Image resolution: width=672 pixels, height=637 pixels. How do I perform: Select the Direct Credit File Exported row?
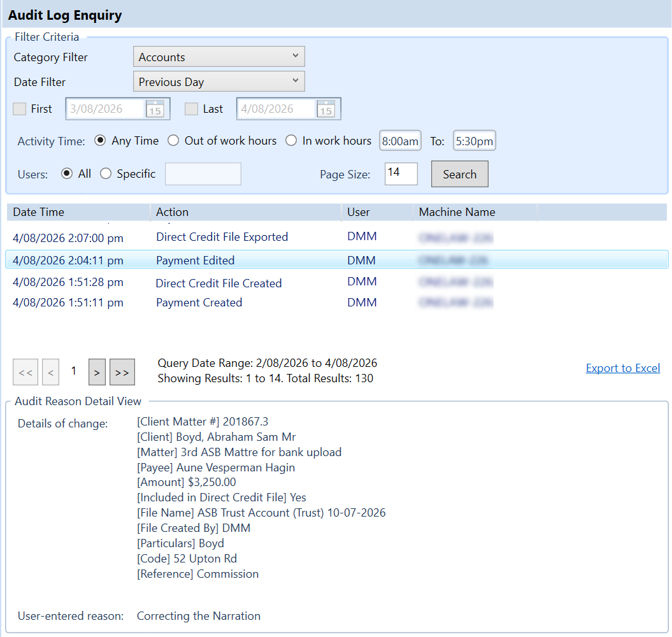tap(337, 238)
